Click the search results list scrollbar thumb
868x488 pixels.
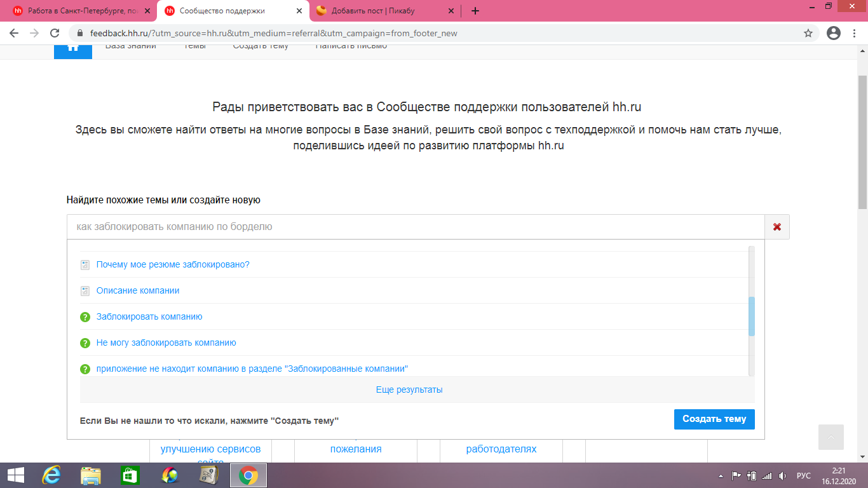pyautogui.click(x=752, y=316)
